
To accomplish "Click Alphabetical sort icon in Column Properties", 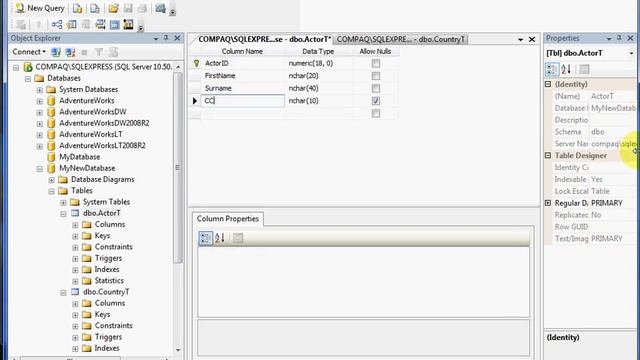I will pos(220,238).
